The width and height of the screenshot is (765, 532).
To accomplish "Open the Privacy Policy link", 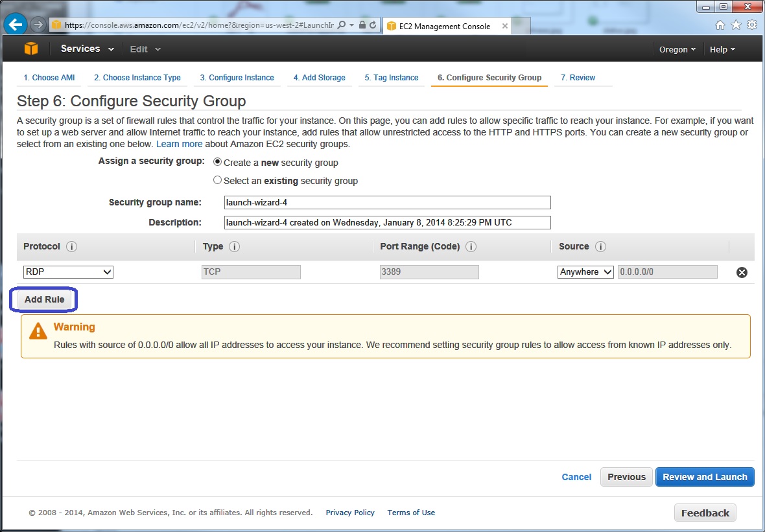I will [350, 513].
